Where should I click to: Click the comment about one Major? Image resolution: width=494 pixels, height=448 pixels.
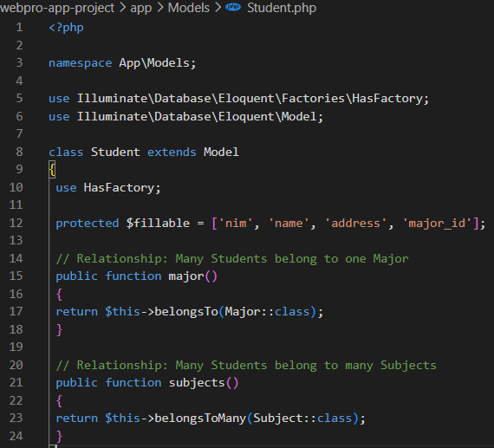[x=232, y=258]
